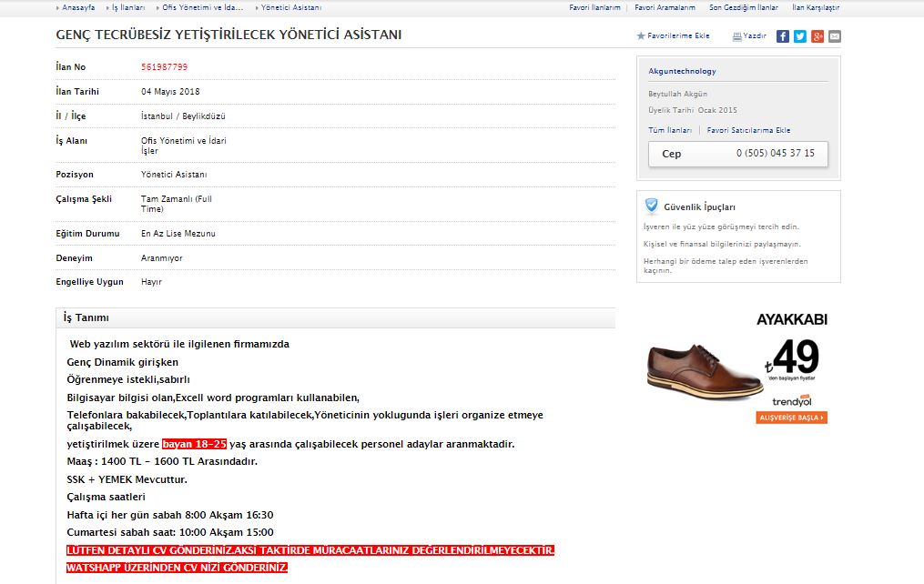The width and height of the screenshot is (924, 584).
Task: View Son Gezdiğim İlanlar
Action: [x=744, y=7]
